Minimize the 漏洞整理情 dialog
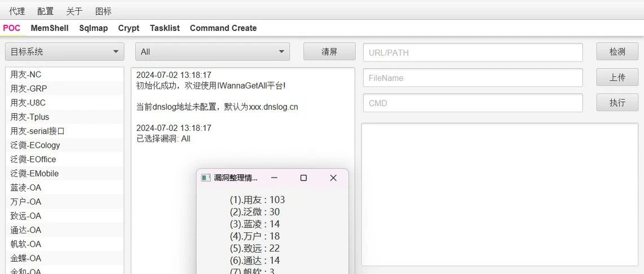This screenshot has height=274, width=644. (x=275, y=178)
